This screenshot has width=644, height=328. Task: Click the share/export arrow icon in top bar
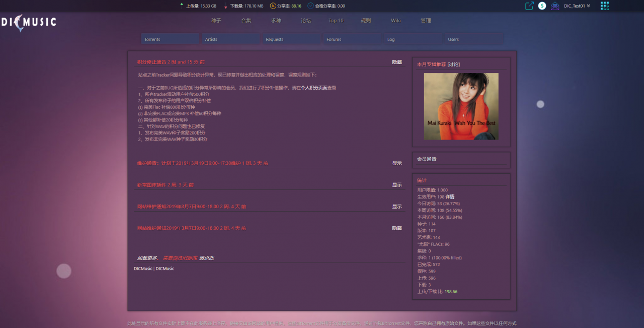[529, 6]
